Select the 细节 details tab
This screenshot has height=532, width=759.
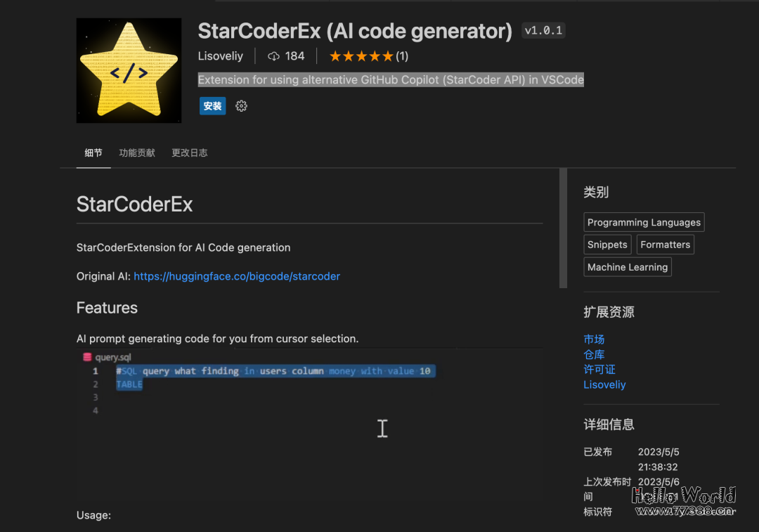[93, 153]
